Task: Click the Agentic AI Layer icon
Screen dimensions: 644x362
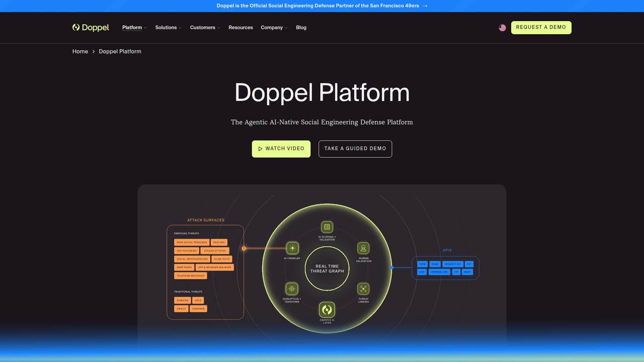Action: (327, 310)
